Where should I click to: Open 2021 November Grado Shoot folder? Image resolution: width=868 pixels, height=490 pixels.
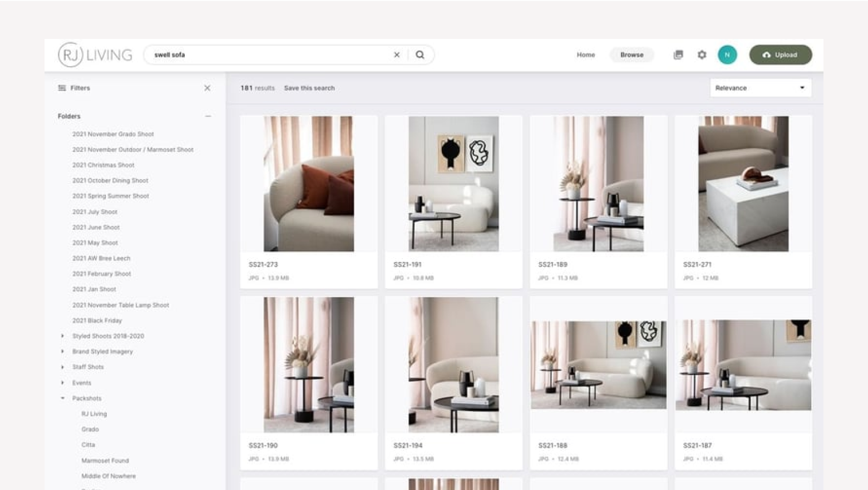pyautogui.click(x=113, y=134)
